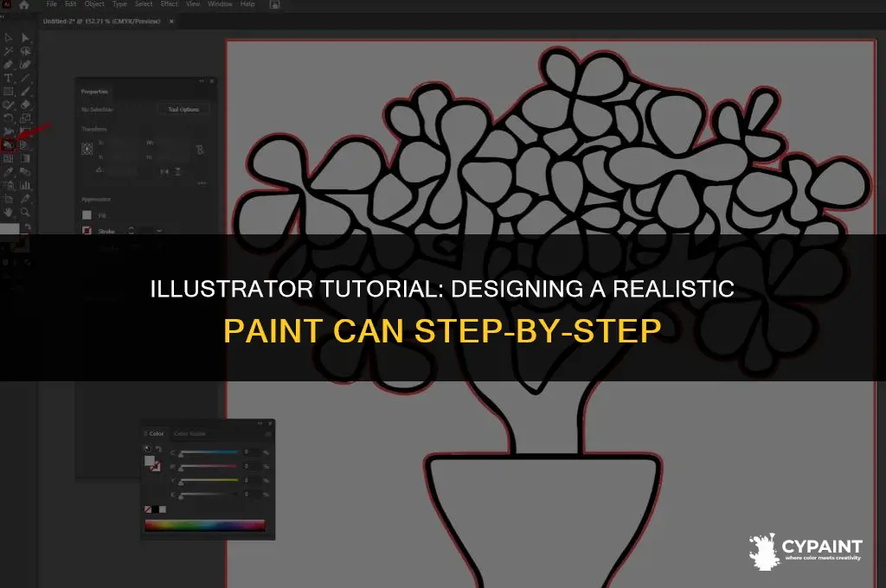Open the View menu
Image resolution: width=886 pixels, height=588 pixels.
[x=193, y=4]
